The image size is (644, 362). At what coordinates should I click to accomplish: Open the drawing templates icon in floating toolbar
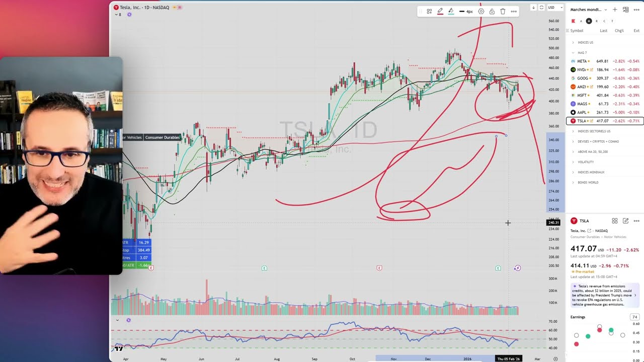point(429,11)
